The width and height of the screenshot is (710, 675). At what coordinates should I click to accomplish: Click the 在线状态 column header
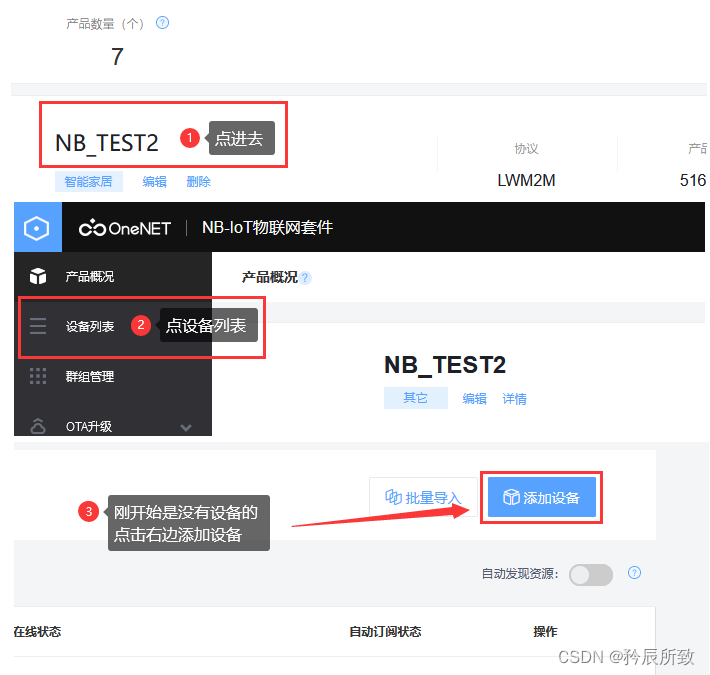(x=37, y=632)
